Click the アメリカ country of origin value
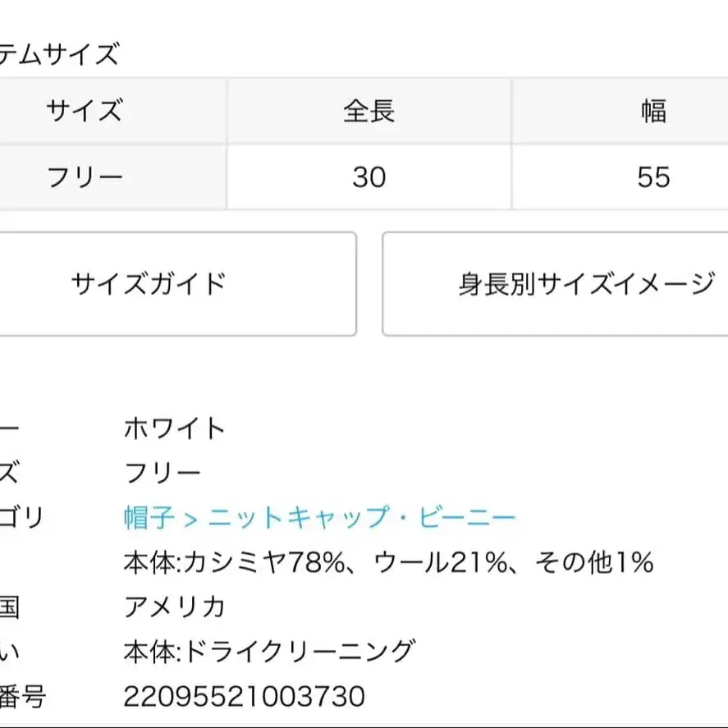 tap(175, 607)
